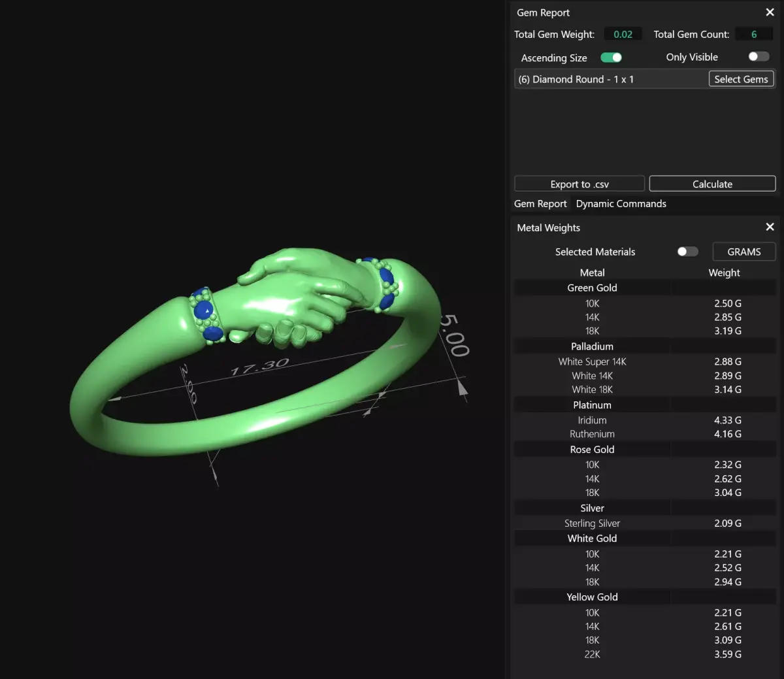Click the Metal column header
Image resolution: width=784 pixels, height=679 pixels.
coord(592,273)
